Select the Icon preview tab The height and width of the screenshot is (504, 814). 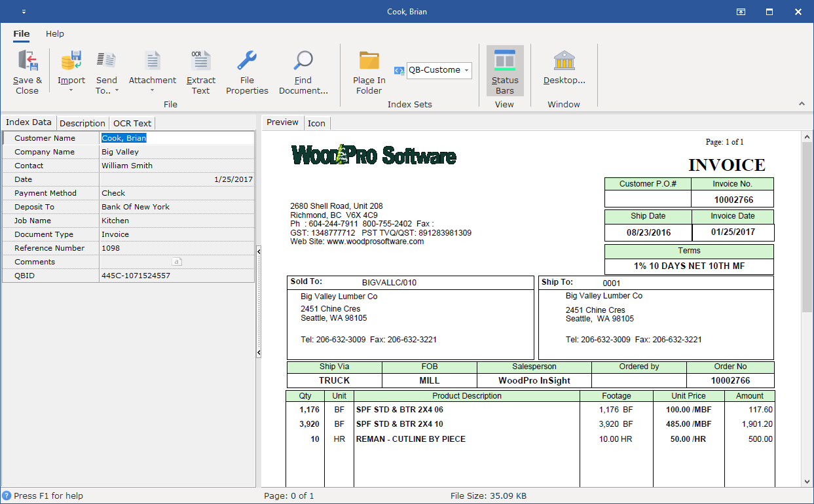pos(316,123)
